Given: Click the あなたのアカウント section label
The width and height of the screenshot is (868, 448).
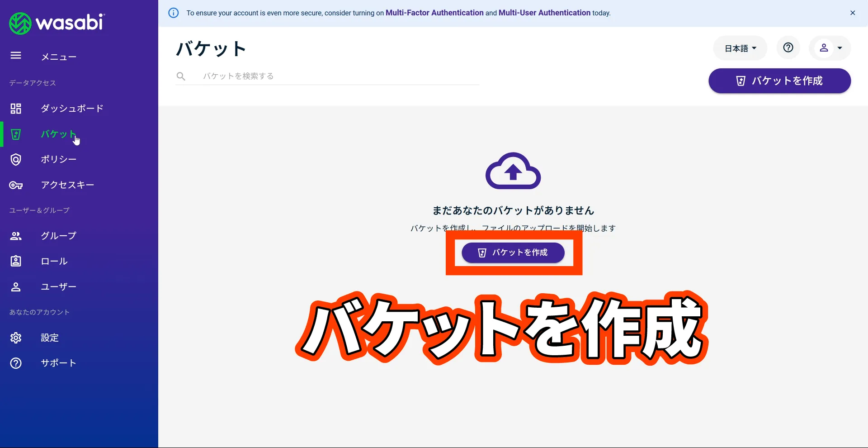Looking at the screenshot, I should click(x=39, y=312).
